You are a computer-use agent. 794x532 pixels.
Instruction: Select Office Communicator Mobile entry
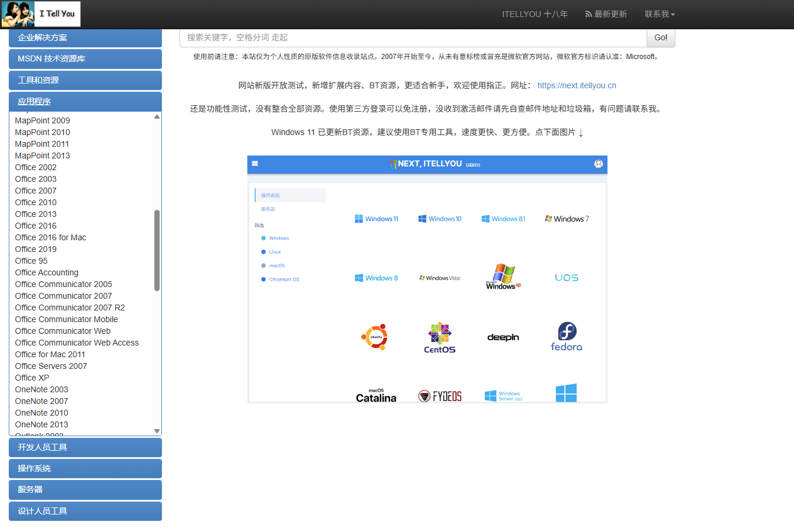pyautogui.click(x=66, y=319)
